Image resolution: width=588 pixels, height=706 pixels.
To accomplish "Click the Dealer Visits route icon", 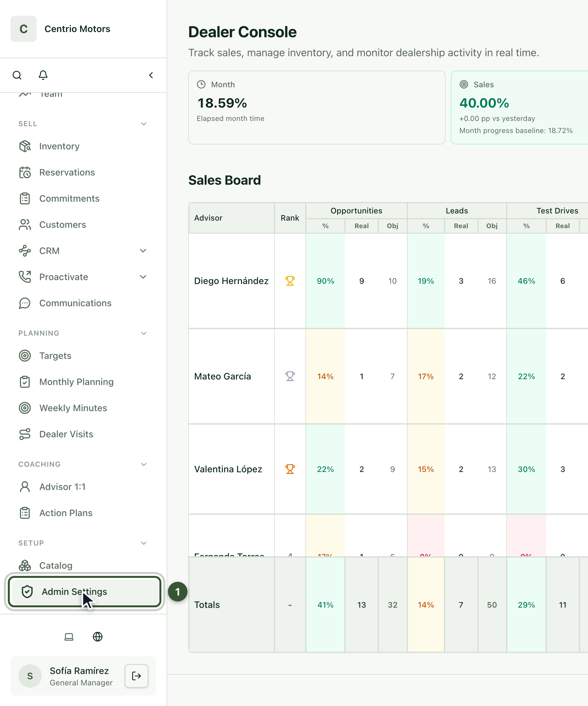I will coord(25,434).
